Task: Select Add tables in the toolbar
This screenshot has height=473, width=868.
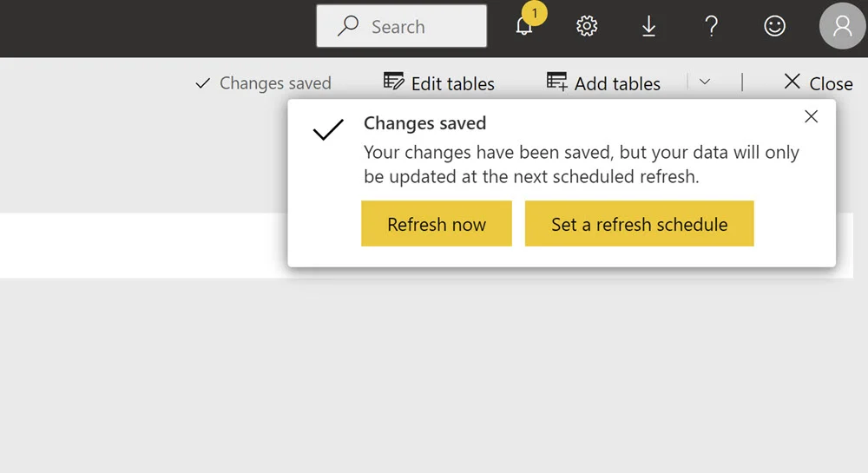Action: (603, 83)
